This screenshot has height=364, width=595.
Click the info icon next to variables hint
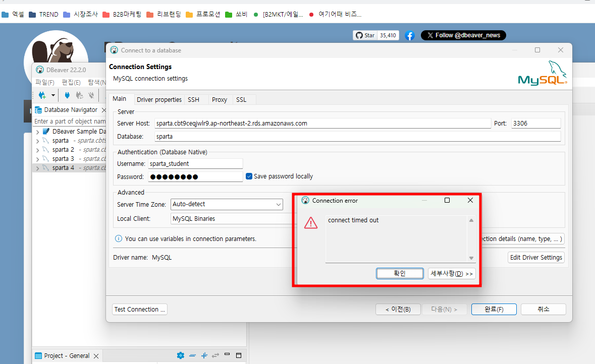119,238
